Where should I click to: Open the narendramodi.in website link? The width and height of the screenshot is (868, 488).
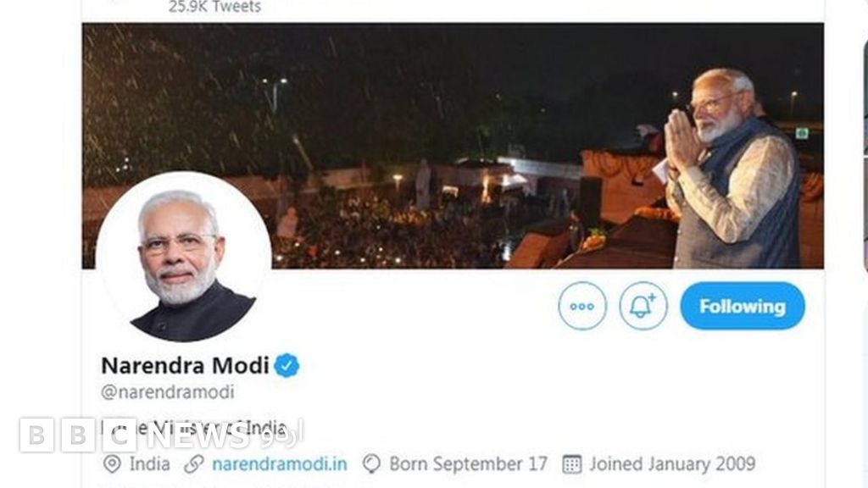point(280,464)
